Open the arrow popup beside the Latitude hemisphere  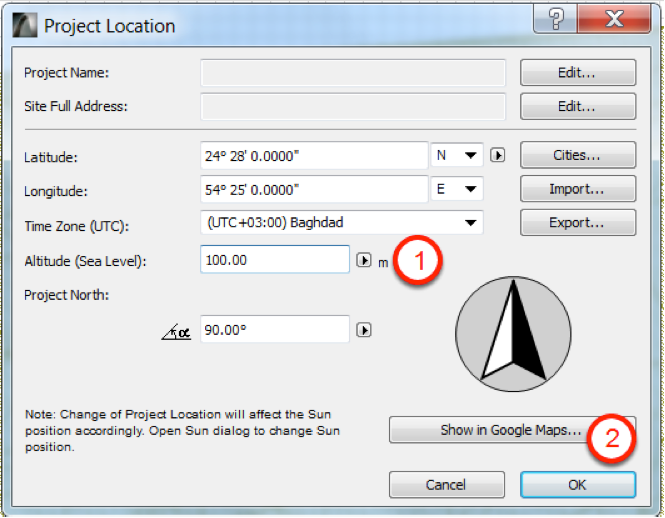click(497, 155)
